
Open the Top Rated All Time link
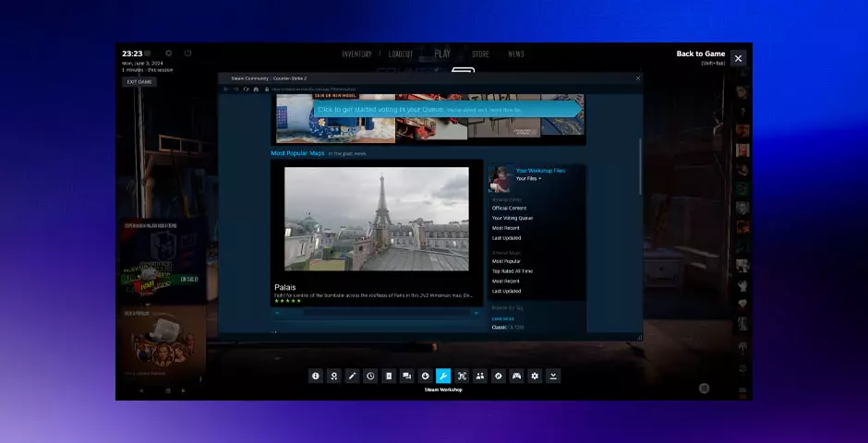point(512,271)
